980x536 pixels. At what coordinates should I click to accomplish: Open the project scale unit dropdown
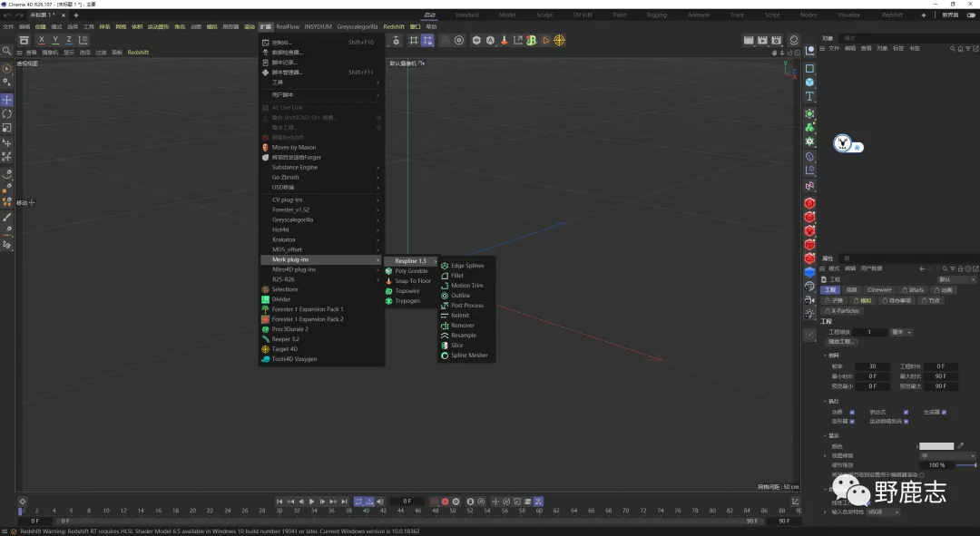tap(901, 332)
